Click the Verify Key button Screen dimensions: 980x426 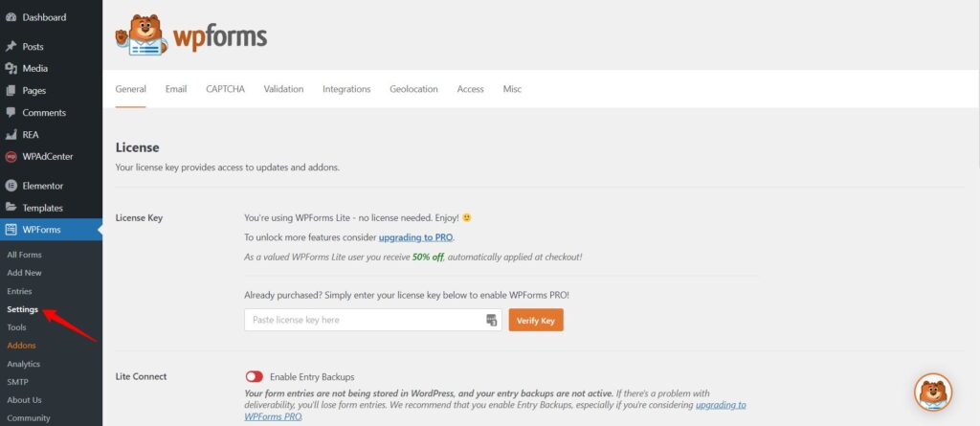(536, 320)
